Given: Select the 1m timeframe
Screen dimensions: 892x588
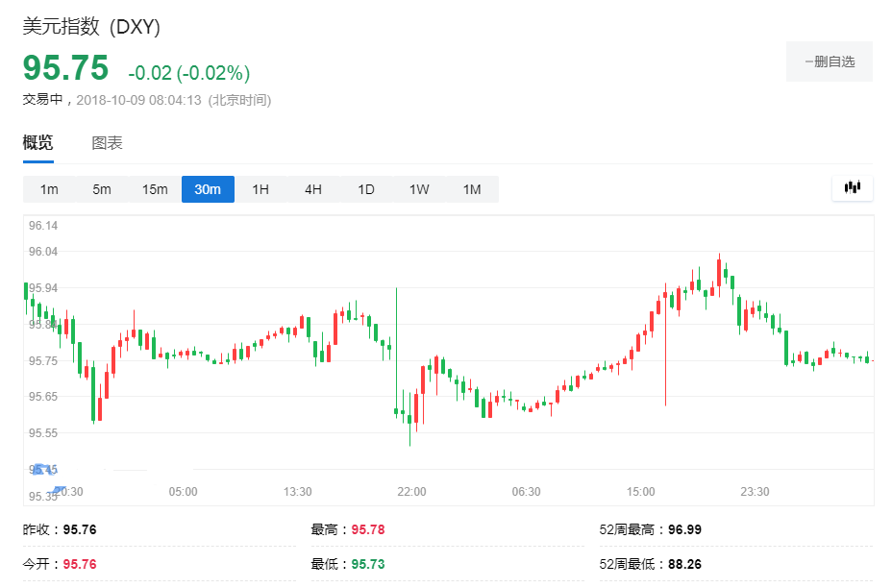Looking at the screenshot, I should pos(49,189).
